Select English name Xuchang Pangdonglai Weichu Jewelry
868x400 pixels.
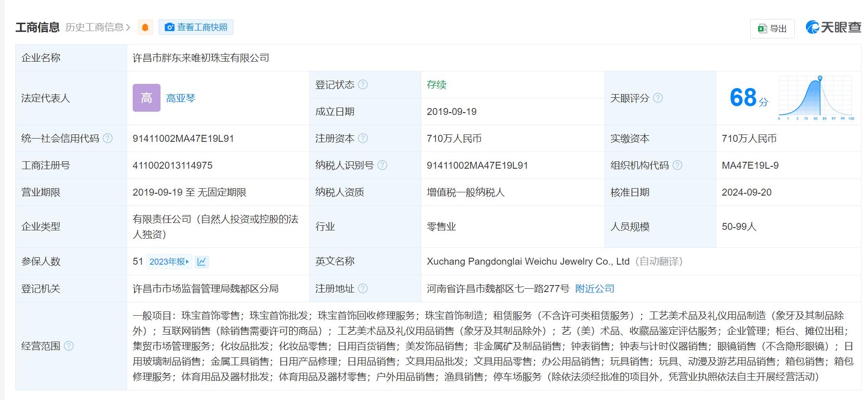pos(528,261)
